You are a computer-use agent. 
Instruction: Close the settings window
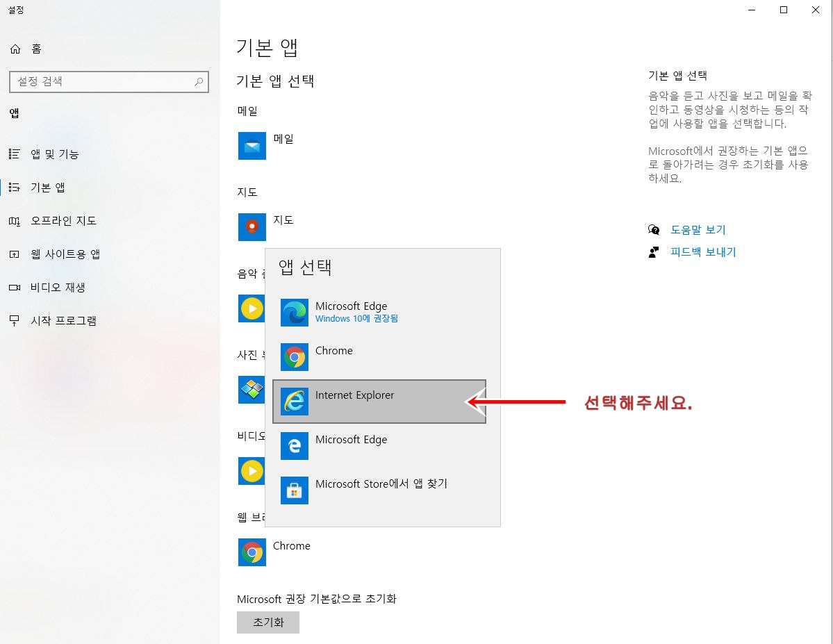[816, 10]
